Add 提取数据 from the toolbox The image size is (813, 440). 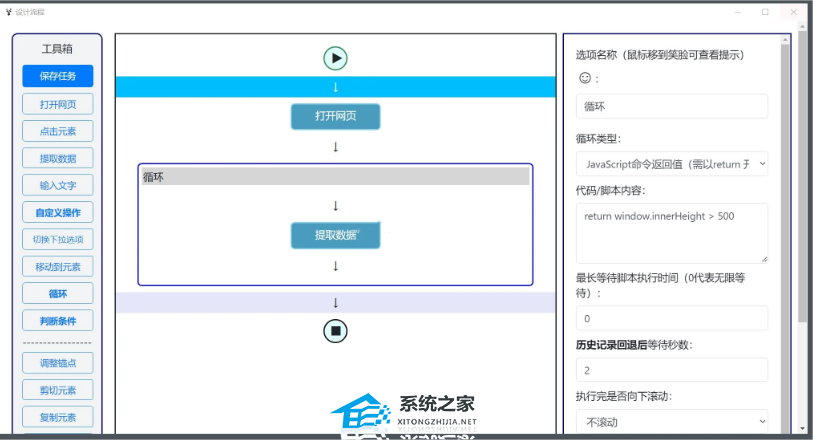58,158
